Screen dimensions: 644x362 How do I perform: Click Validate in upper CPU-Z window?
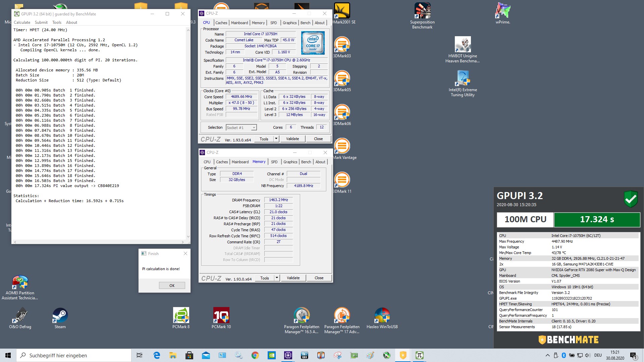(x=292, y=139)
